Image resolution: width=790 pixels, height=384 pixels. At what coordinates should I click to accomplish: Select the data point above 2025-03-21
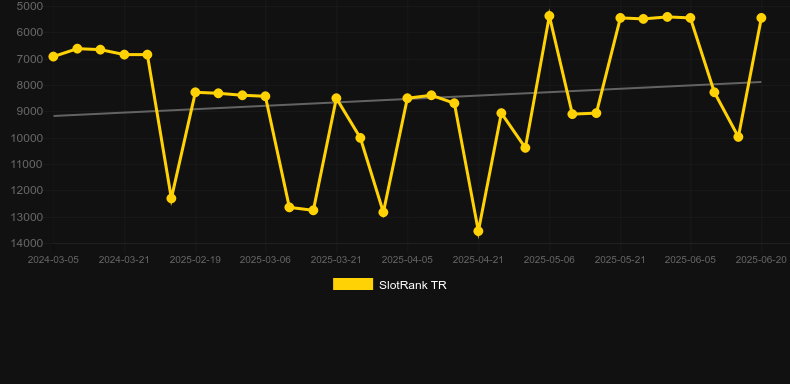click(x=337, y=98)
